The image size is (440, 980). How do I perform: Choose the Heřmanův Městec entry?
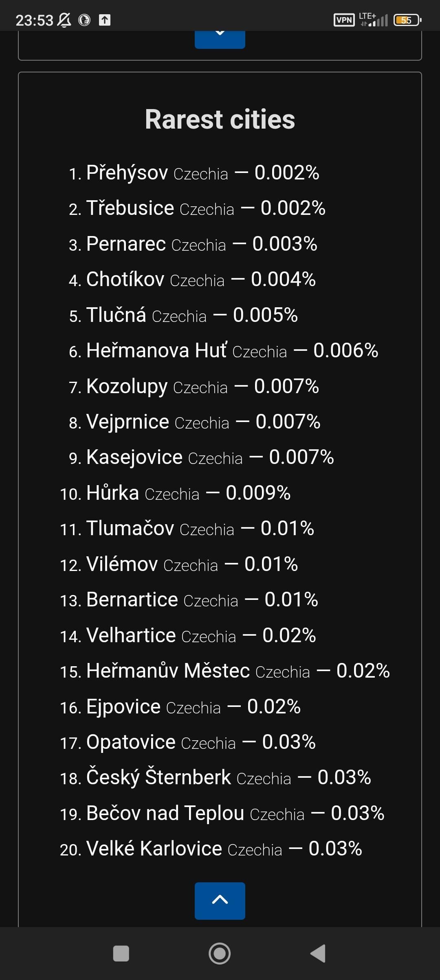tap(225, 671)
